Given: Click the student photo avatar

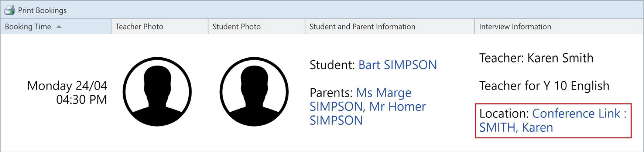Looking at the screenshot, I should [x=254, y=91].
